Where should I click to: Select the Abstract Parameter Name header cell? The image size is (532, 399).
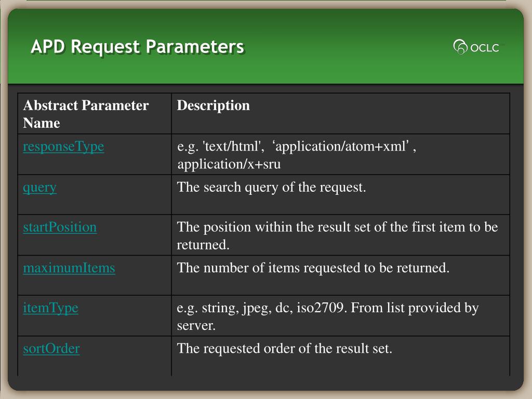95,114
